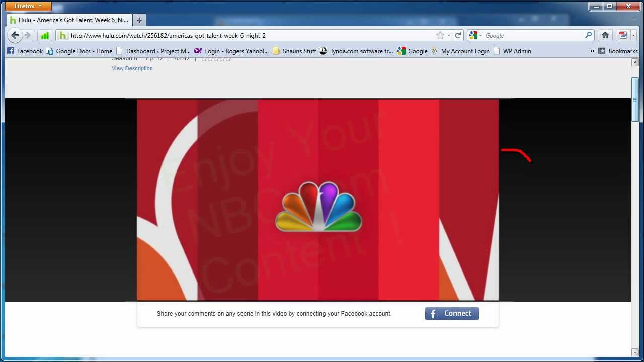
Task: Click the scrollbar up arrow
Action: 635,62
